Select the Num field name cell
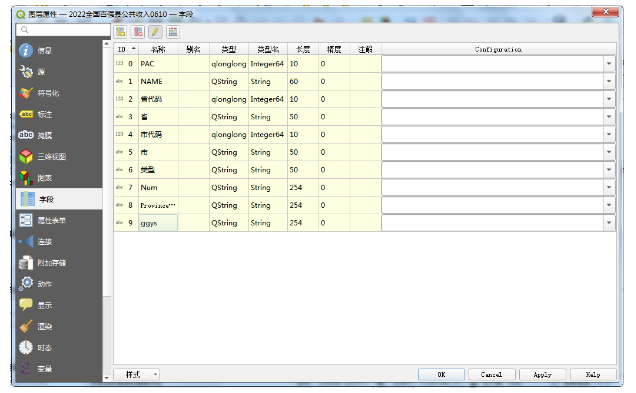Viewport: 636px width, 393px height. tap(158, 187)
